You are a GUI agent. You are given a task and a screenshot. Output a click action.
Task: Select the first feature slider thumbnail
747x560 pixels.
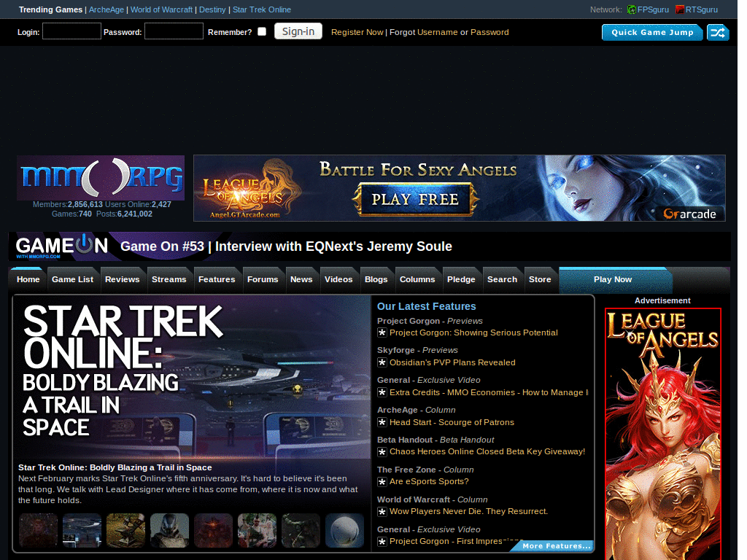tap(38, 530)
